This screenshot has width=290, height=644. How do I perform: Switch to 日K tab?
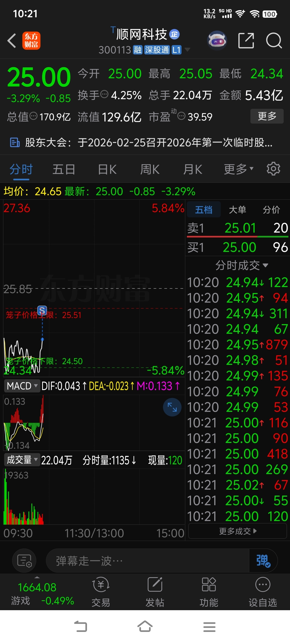pyautogui.click(x=107, y=169)
